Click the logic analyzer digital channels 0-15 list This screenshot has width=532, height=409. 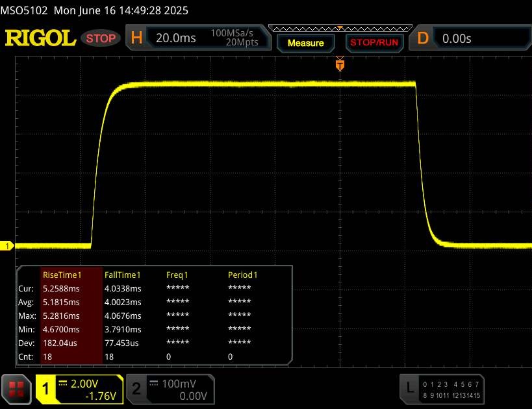point(451,390)
